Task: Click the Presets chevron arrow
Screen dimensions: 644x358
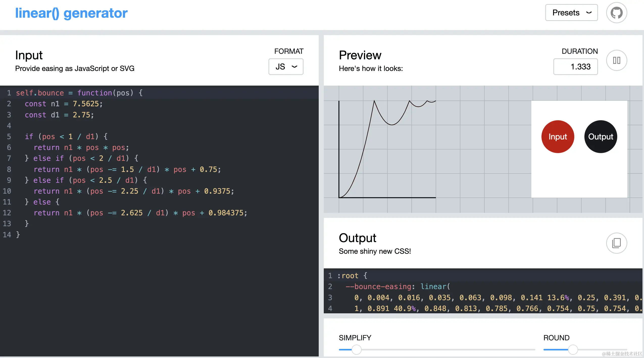Action: click(589, 13)
